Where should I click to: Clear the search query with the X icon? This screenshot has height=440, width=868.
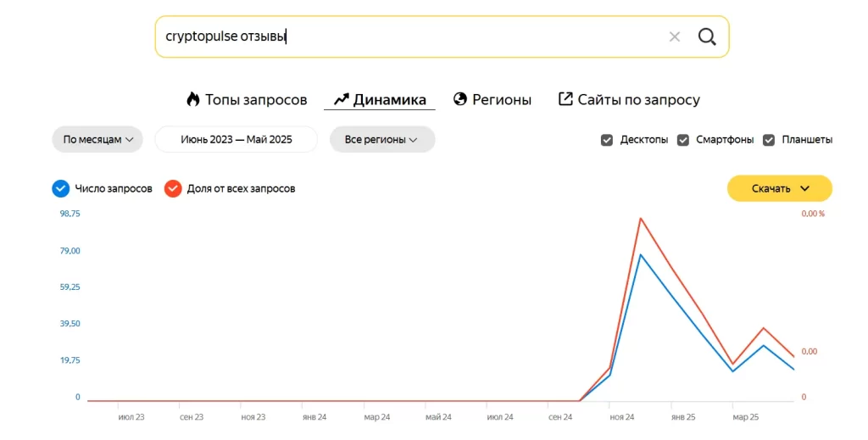[674, 37]
